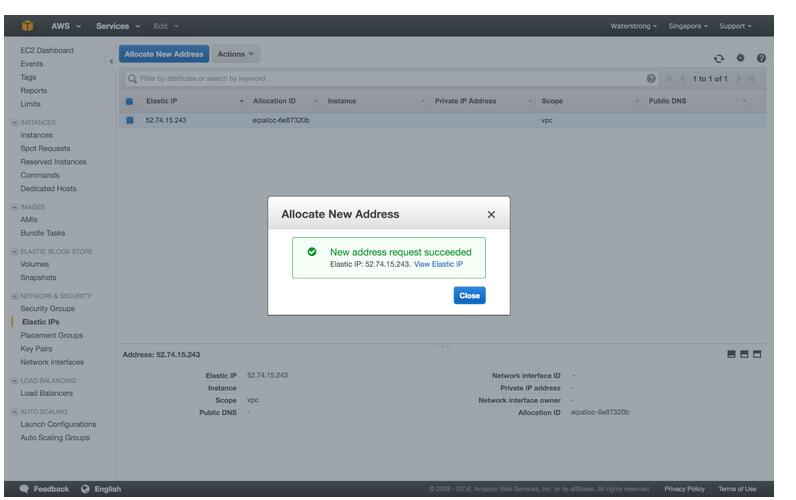Collapse the left navigation pane arrow
Screen dimensions: 796x500
111,61
